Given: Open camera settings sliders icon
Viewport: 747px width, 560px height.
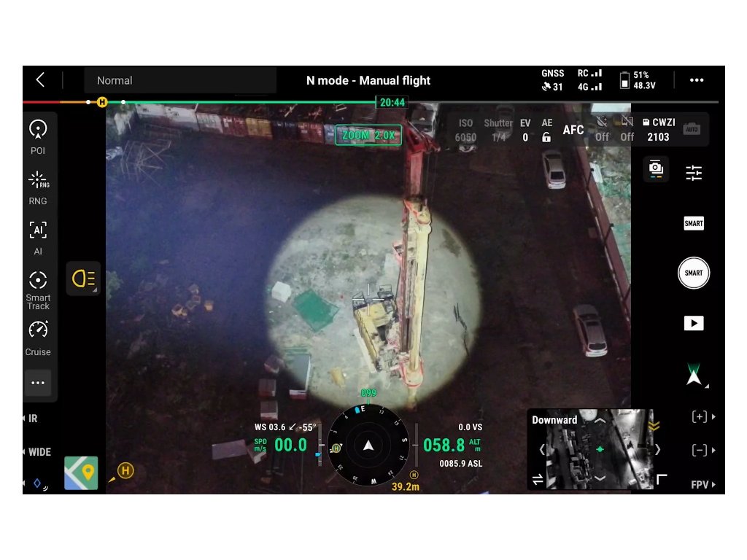Looking at the screenshot, I should [694, 173].
